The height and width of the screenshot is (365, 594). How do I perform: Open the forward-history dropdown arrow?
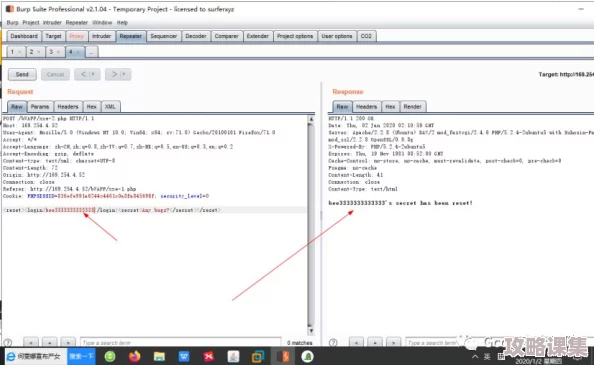(x=124, y=74)
